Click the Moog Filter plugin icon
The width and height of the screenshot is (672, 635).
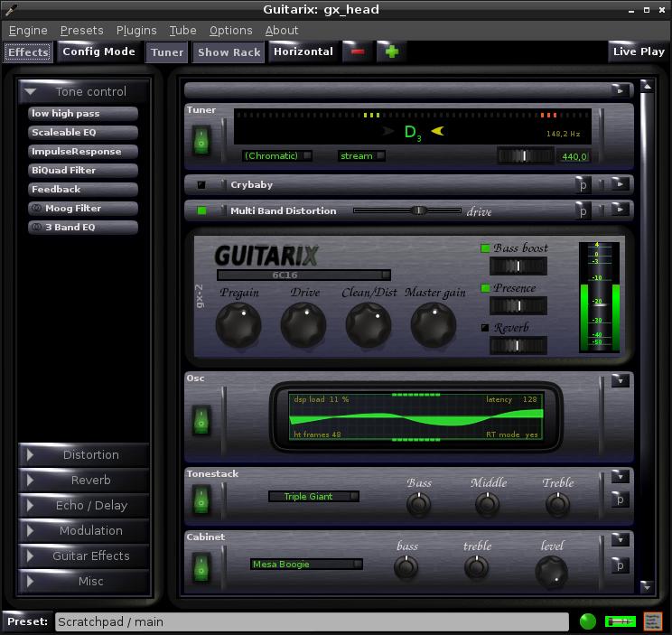(x=37, y=209)
